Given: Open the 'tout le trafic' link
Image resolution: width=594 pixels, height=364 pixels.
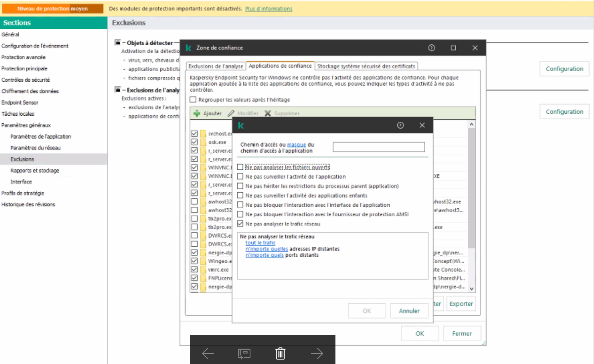Looking at the screenshot, I should [260, 243].
